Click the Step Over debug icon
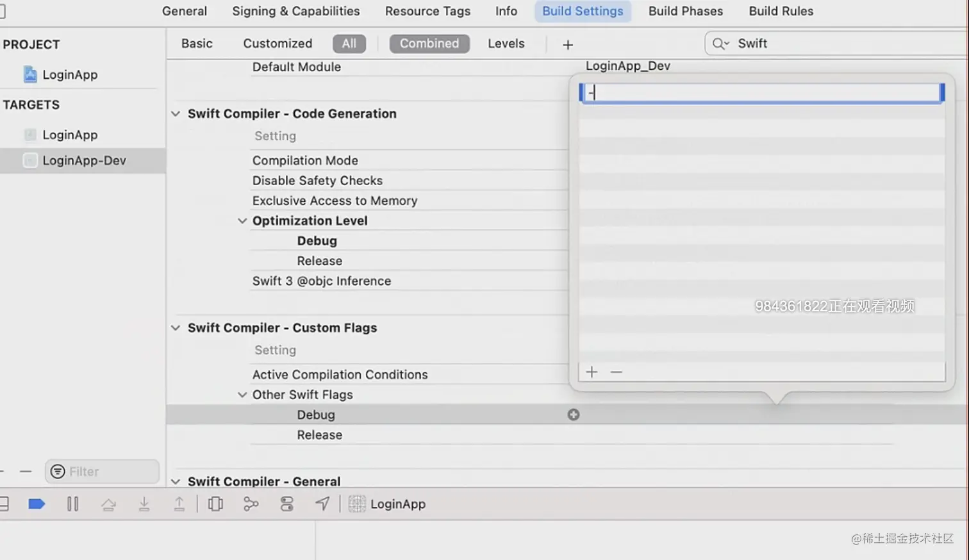969x560 pixels. pos(108,504)
